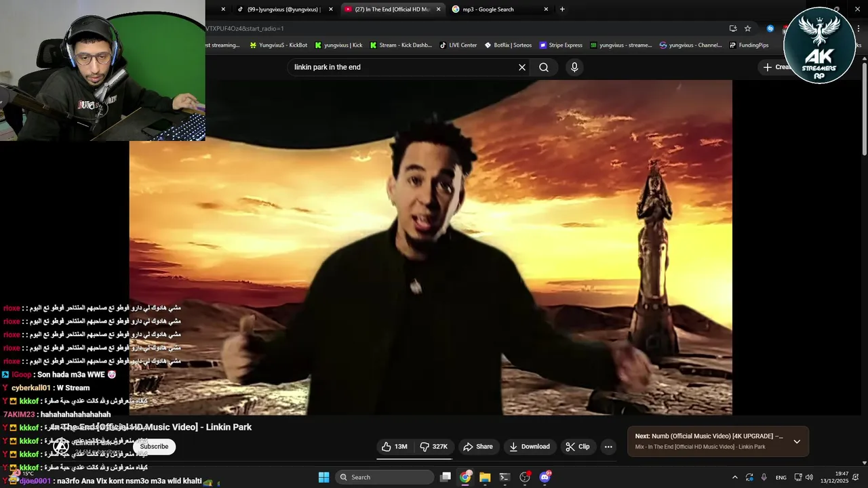Expand the Next: Numb playlist panel
Screen dimensions: 868x488
click(797, 441)
